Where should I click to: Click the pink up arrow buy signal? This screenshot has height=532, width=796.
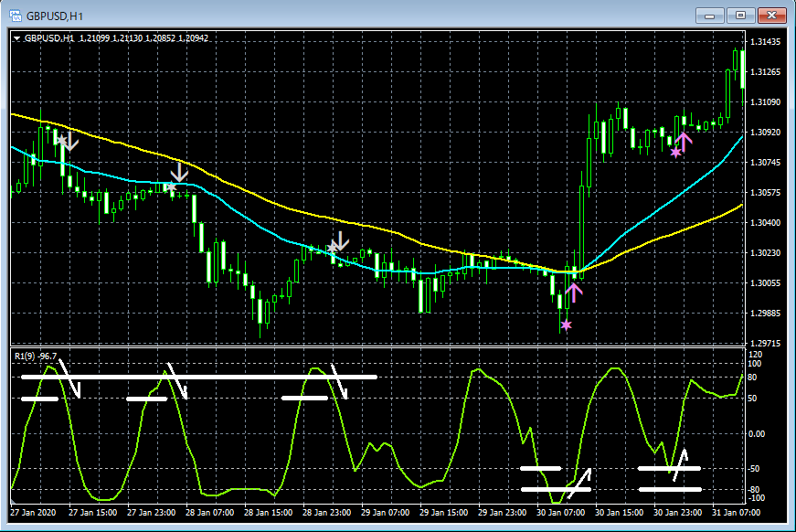coord(574,291)
